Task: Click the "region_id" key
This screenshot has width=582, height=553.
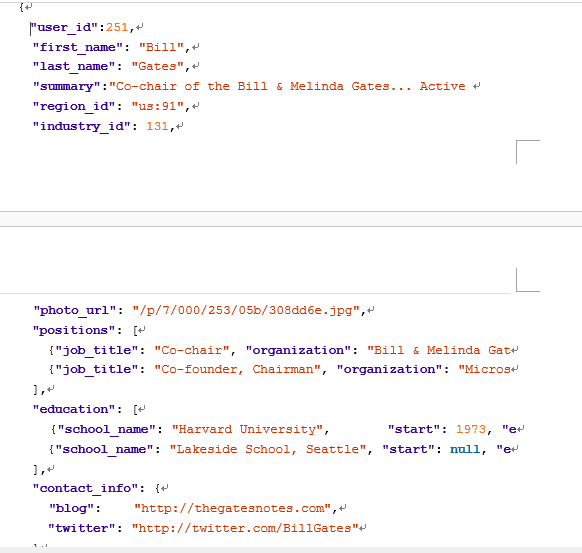Action: coord(74,107)
